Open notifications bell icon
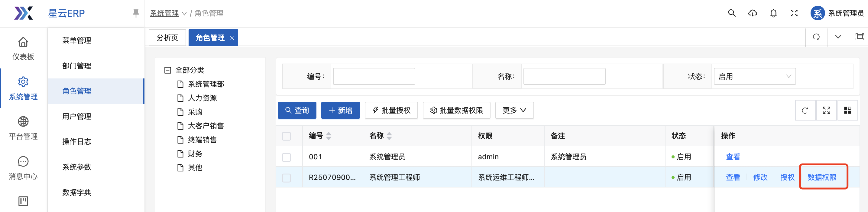The width and height of the screenshot is (868, 212). point(773,13)
